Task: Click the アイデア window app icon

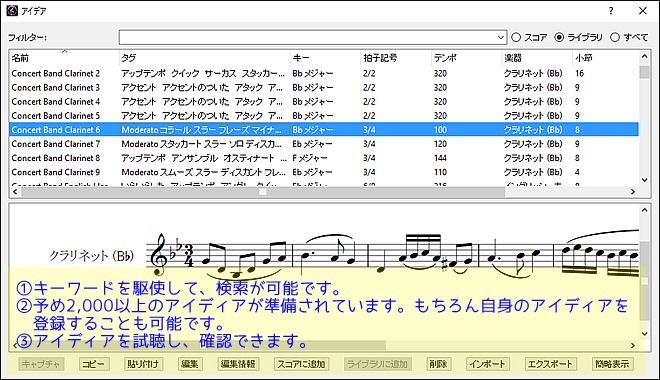Action: click(x=12, y=11)
